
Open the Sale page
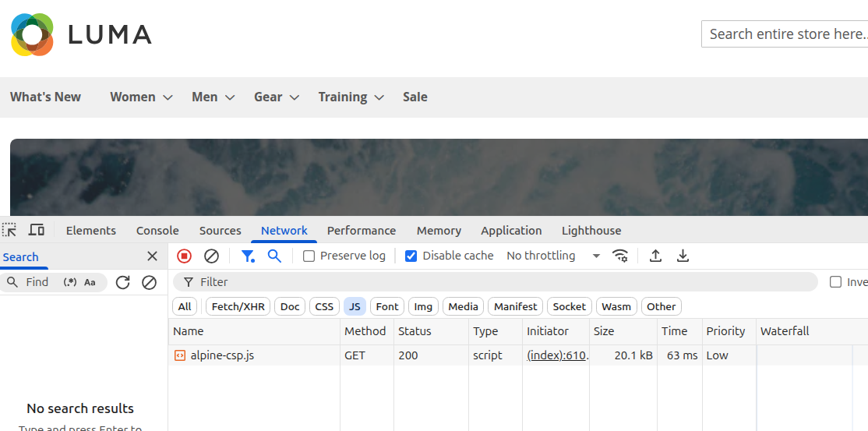point(415,97)
